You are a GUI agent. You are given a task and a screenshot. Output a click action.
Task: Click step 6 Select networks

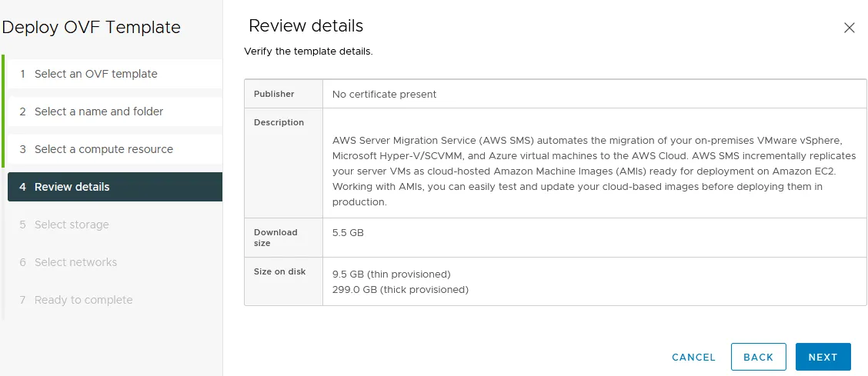click(x=75, y=262)
